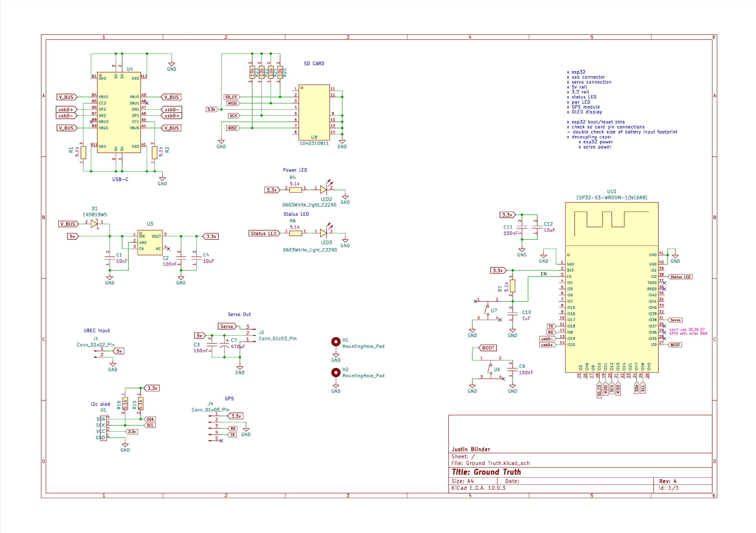Viewport: 756px width, 533px height.
Task: Click 'Justin Blinder' in title block
Action: click(471, 449)
